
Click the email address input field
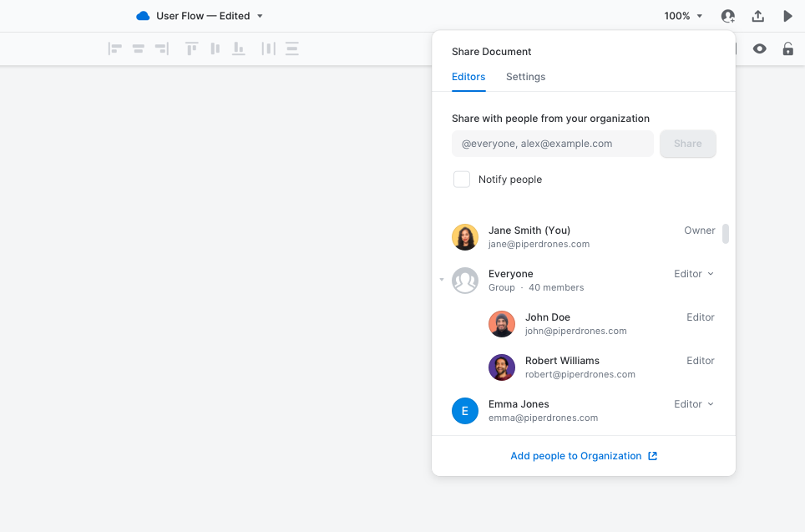click(x=552, y=144)
